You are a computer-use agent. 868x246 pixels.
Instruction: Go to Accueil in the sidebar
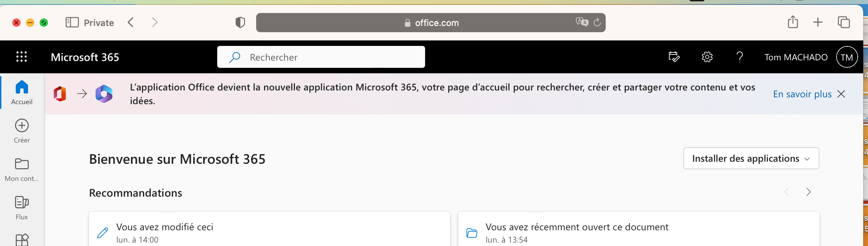[x=22, y=92]
